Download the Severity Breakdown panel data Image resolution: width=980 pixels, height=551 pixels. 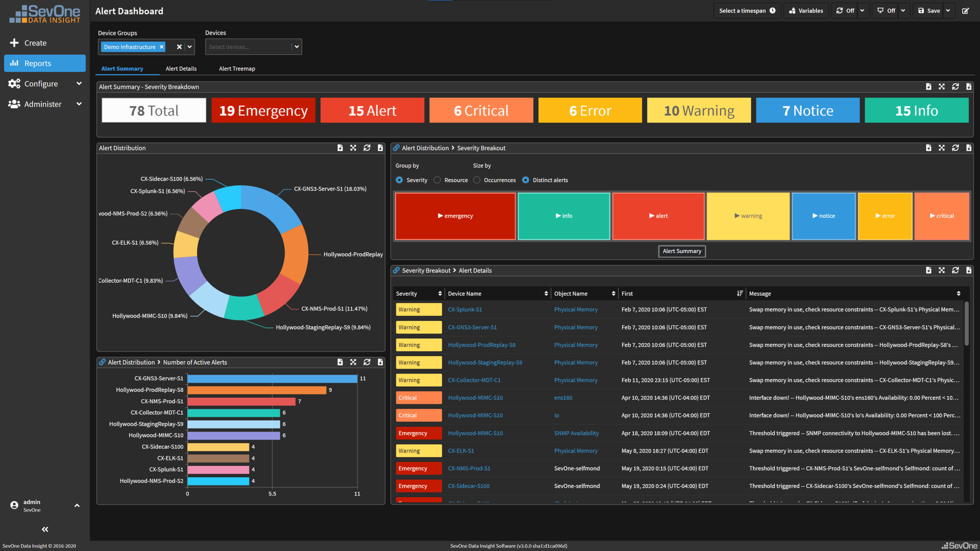coord(969,87)
